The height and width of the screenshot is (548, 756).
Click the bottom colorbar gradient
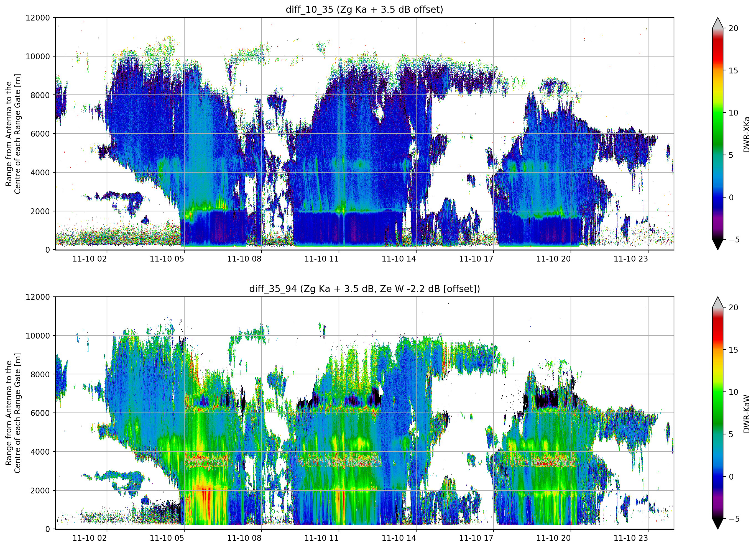(x=718, y=413)
